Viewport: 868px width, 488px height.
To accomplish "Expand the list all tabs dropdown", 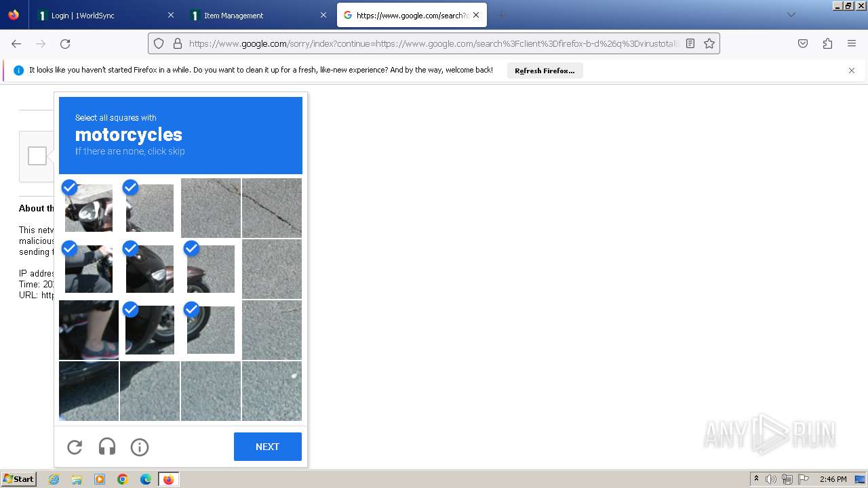I will [791, 15].
